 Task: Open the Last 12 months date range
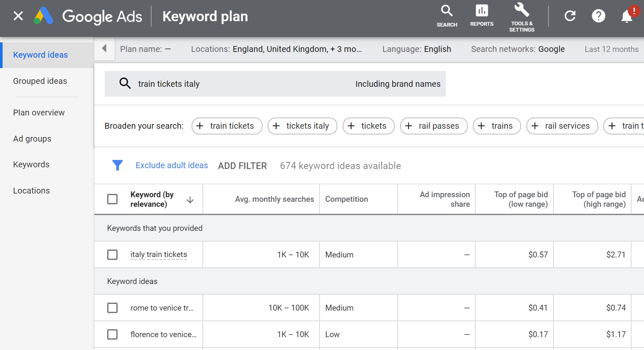point(611,49)
